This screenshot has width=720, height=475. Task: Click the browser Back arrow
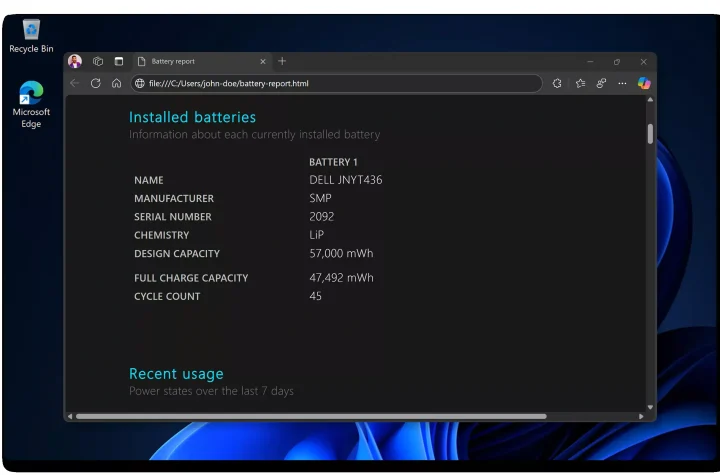pyautogui.click(x=75, y=84)
